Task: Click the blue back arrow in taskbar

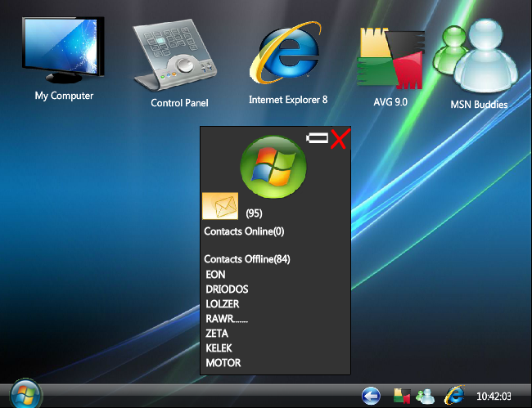Action: [371, 396]
